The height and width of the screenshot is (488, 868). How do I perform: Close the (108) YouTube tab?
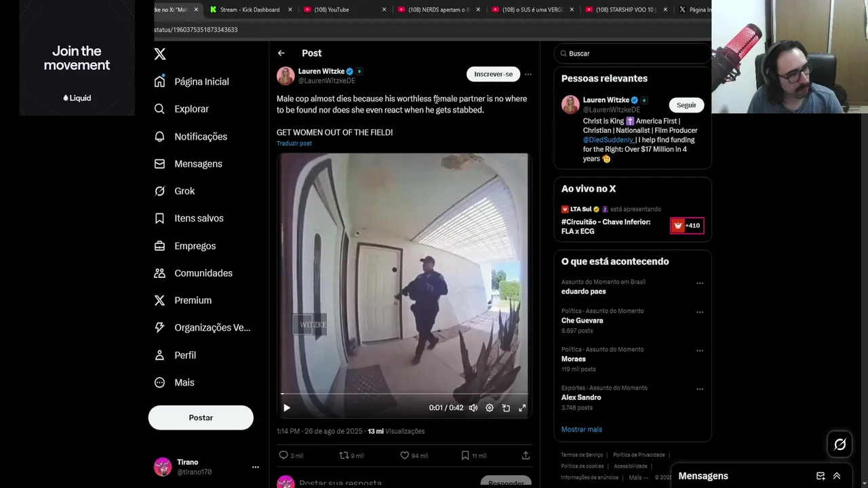(x=384, y=9)
